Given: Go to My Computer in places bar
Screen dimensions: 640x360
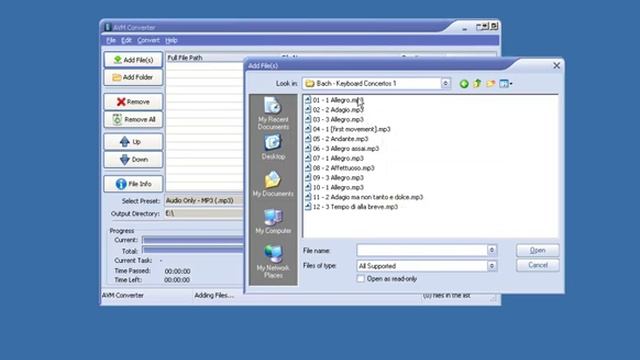Looking at the screenshot, I should tap(273, 222).
